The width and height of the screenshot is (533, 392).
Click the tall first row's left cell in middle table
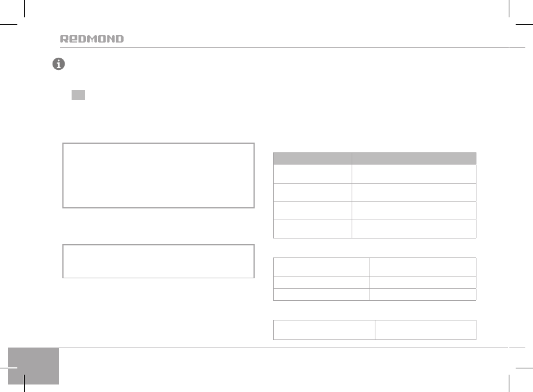point(321,267)
